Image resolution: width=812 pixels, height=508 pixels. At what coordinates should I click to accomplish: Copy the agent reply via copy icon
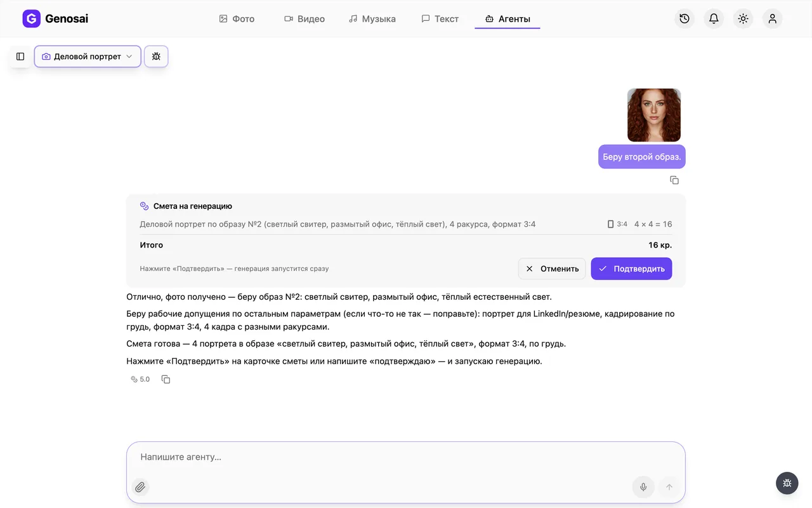coord(166,379)
